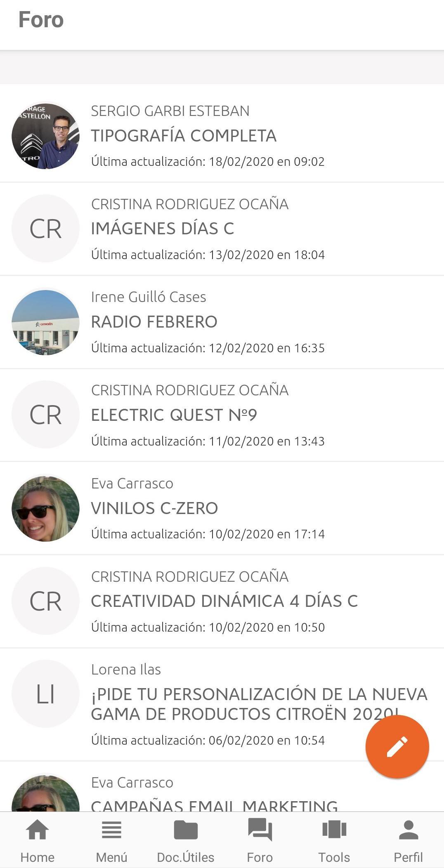
Task: Open the Menú hamburger icon
Action: tap(111, 830)
